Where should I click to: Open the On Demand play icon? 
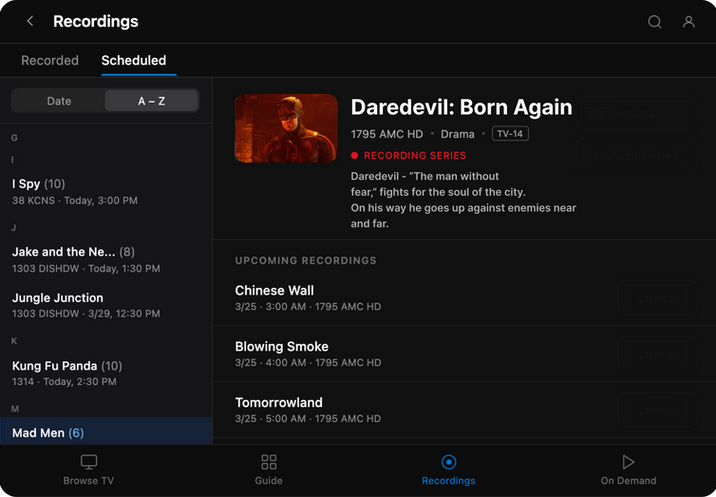pyautogui.click(x=628, y=462)
